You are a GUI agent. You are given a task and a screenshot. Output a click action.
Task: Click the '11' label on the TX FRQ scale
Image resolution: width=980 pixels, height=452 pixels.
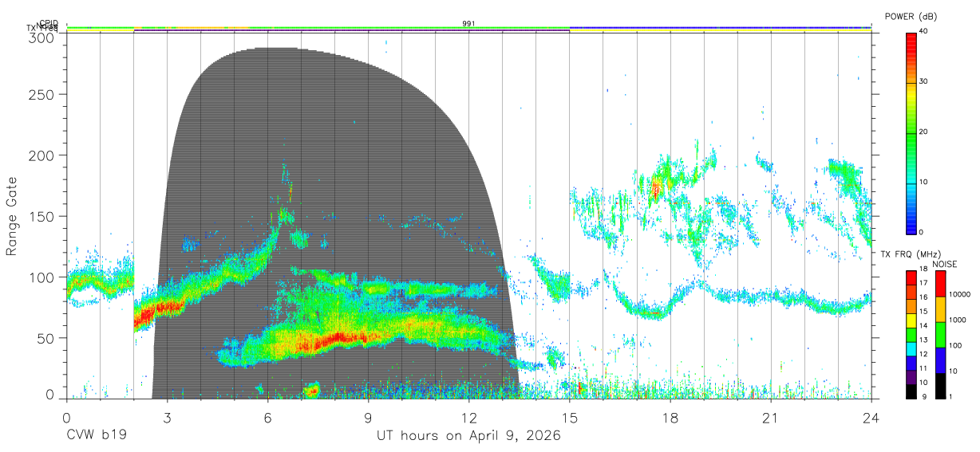click(923, 367)
